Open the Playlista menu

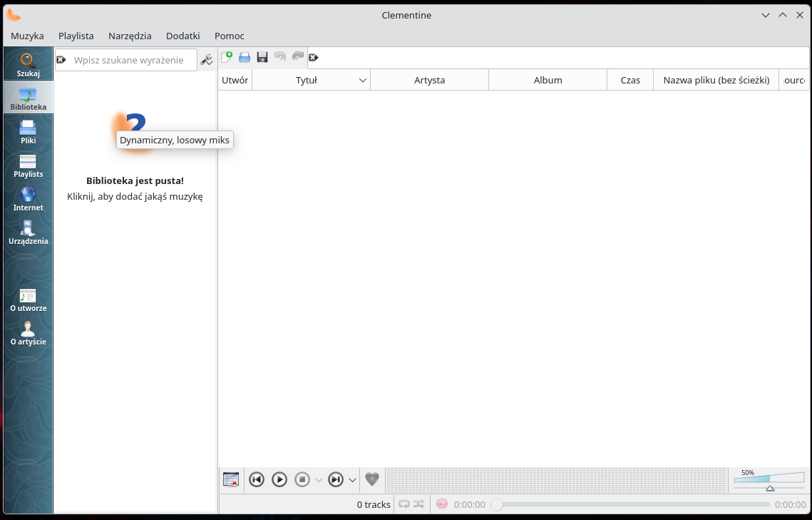(x=76, y=36)
